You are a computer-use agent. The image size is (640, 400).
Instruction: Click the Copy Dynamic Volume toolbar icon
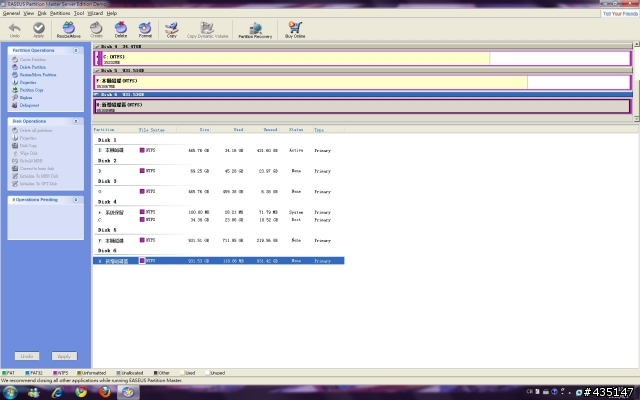(x=207, y=28)
